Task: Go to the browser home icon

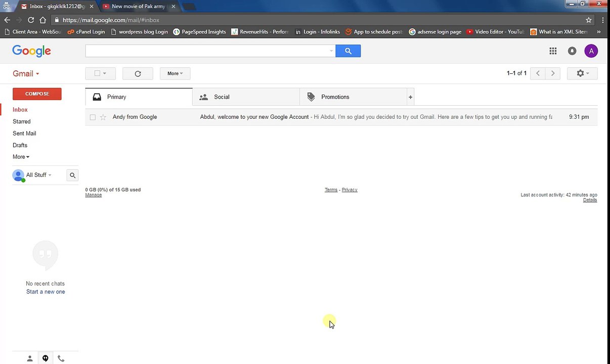Action: coord(43,20)
